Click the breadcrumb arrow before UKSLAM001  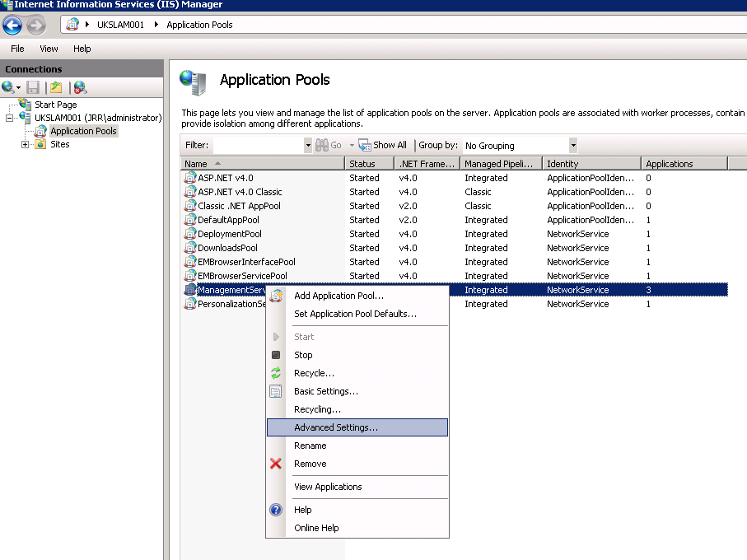coord(87,24)
